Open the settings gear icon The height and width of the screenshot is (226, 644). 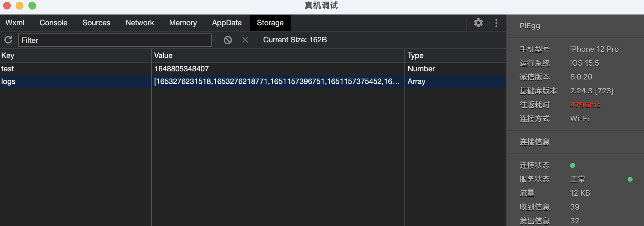point(478,23)
